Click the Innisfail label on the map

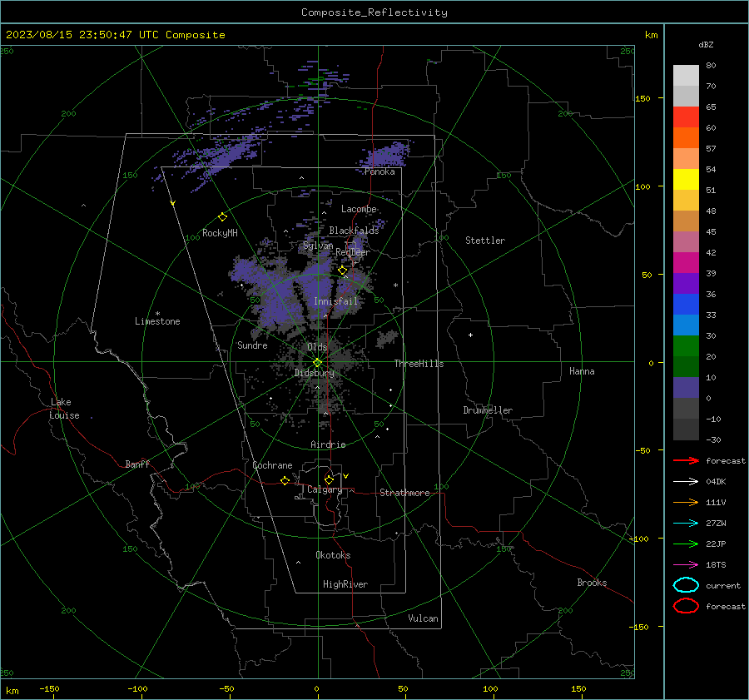click(335, 301)
